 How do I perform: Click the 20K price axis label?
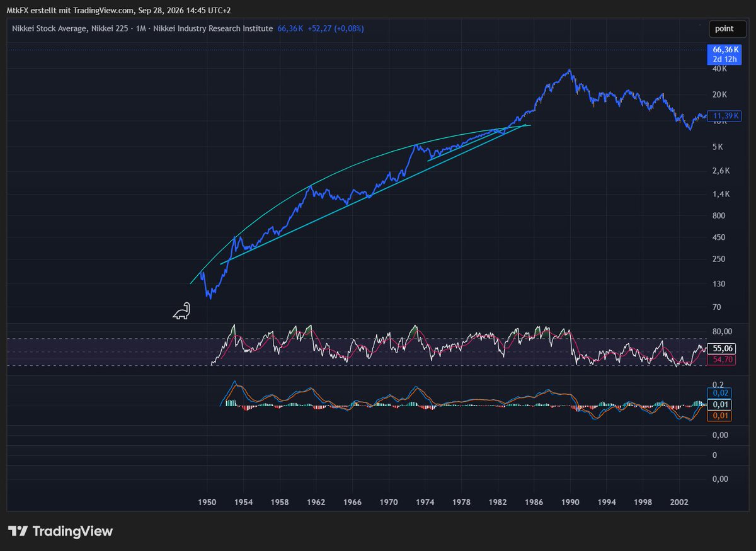click(x=721, y=94)
